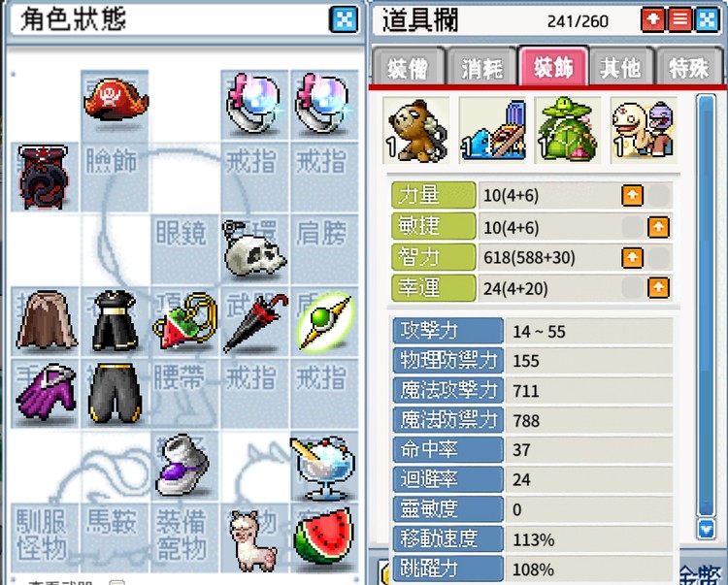Raise 智力 stat using up arrow

pos(632,257)
